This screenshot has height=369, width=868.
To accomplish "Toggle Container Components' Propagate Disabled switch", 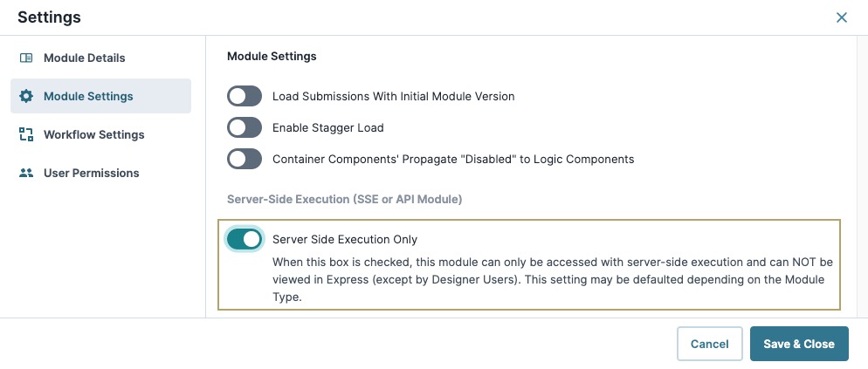I will 245,160.
